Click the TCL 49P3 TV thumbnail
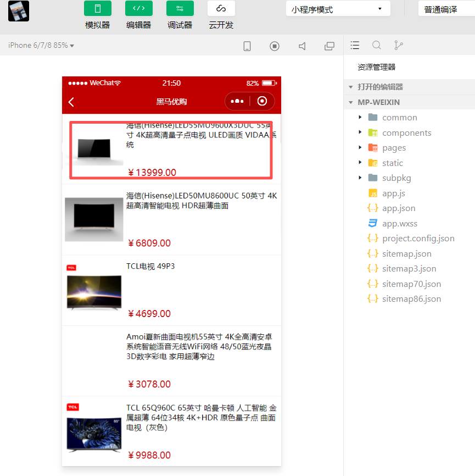475x476 pixels. tap(94, 287)
